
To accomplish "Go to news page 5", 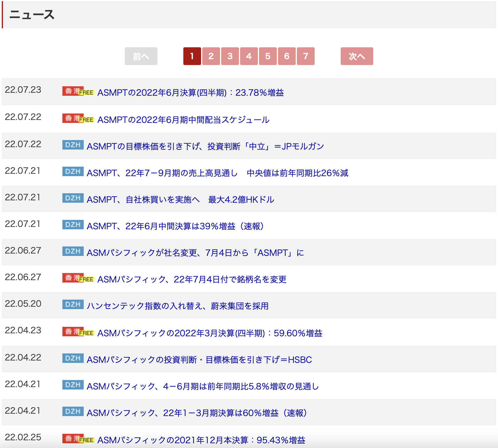I will pyautogui.click(x=268, y=56).
